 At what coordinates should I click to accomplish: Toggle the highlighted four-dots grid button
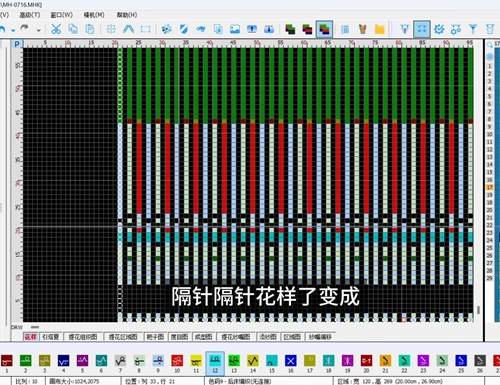click(422, 29)
